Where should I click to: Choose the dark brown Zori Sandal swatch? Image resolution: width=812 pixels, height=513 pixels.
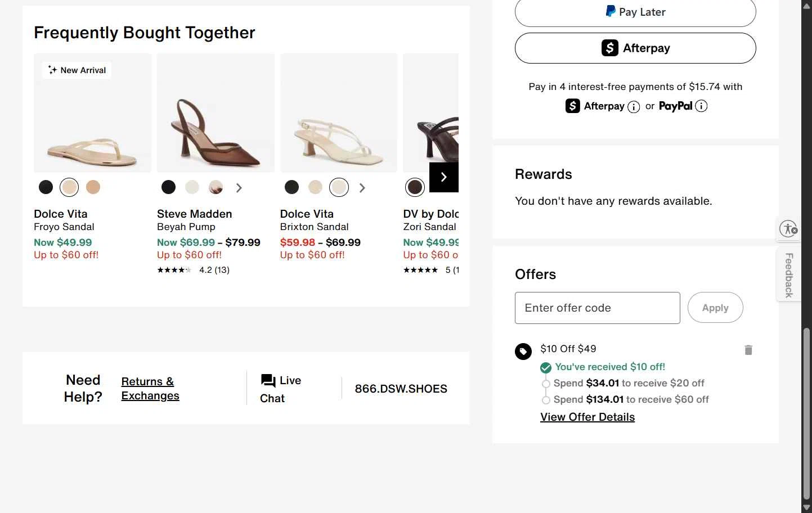coord(415,187)
